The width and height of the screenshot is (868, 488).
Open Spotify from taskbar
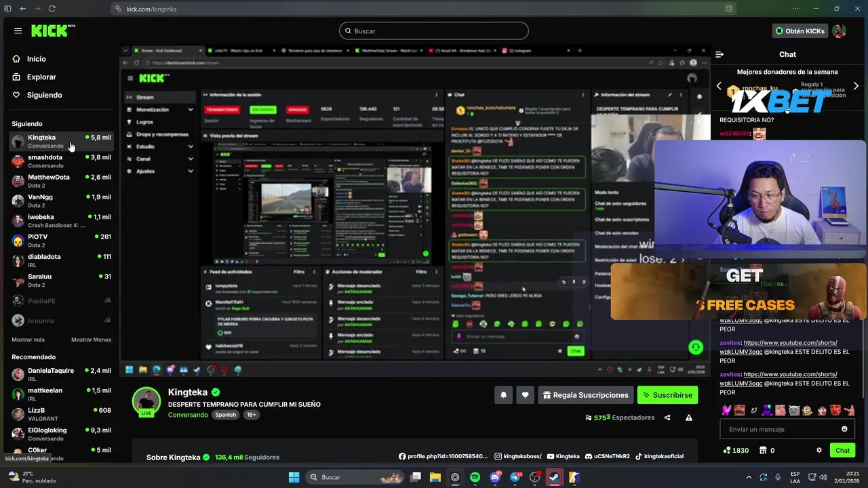[475, 477]
